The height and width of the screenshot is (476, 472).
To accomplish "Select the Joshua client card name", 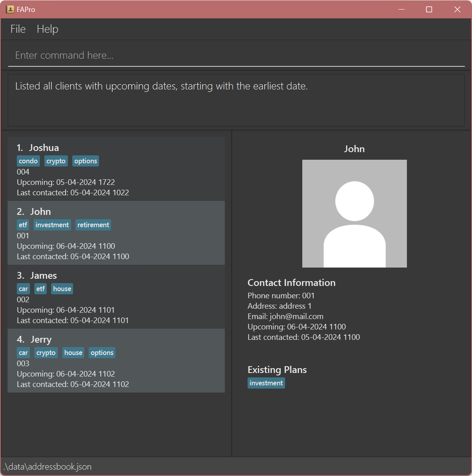I will click(44, 148).
